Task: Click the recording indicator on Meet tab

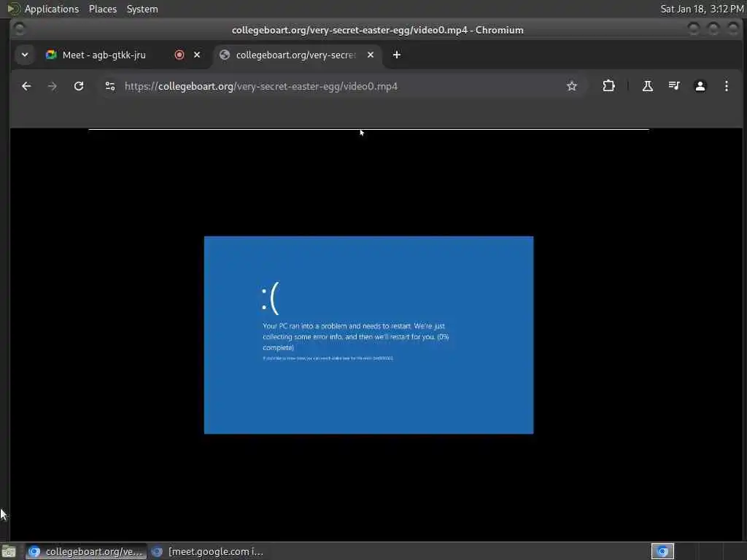Action: coord(179,55)
